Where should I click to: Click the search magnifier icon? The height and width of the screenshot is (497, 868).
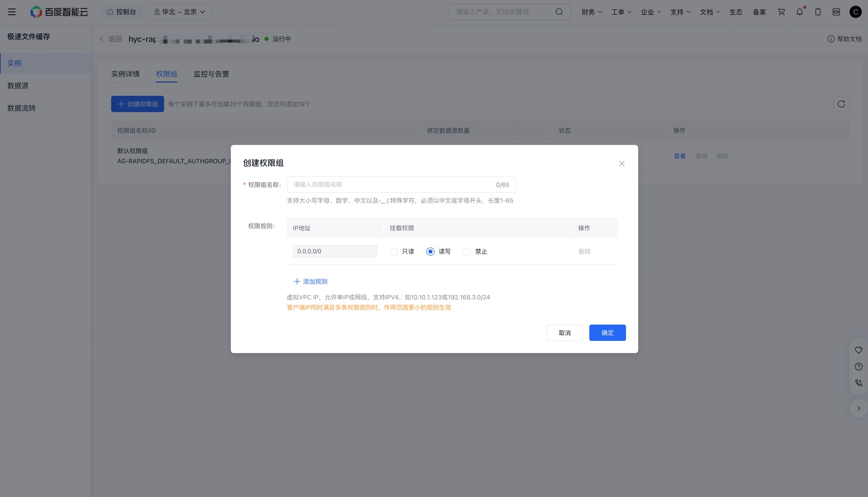coord(559,12)
